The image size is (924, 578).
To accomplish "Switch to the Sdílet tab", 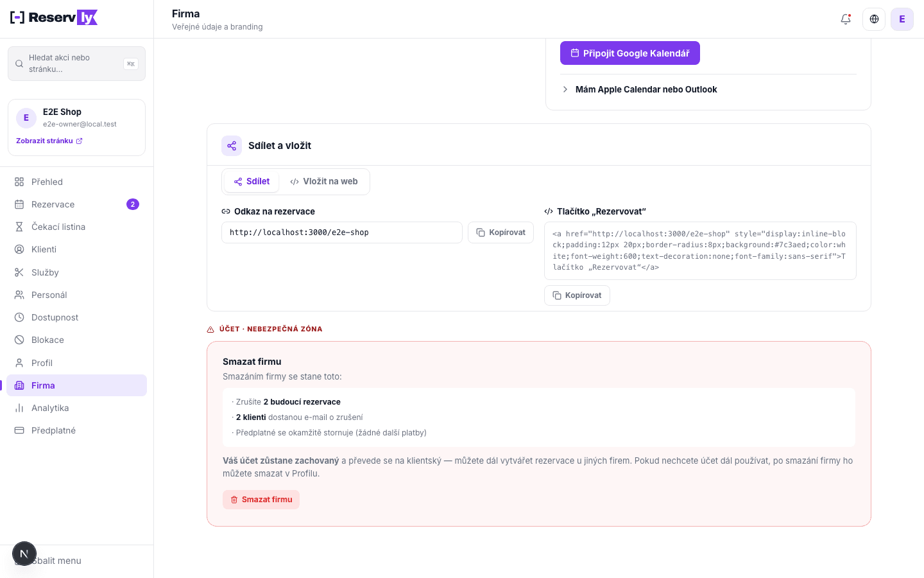I will pyautogui.click(x=252, y=182).
